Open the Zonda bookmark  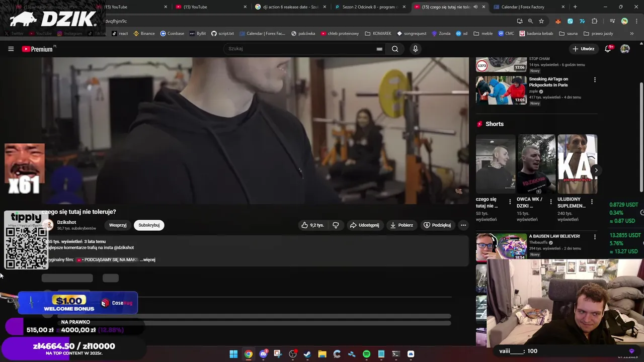coord(441,34)
